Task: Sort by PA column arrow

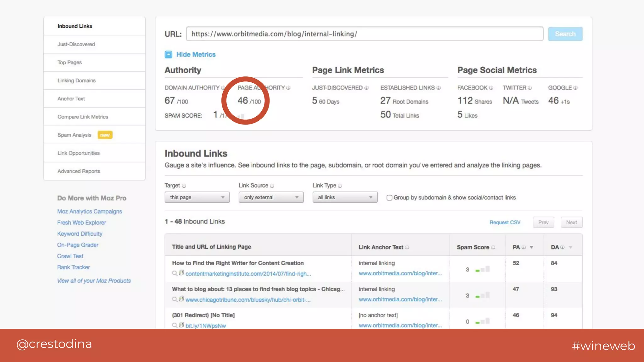Action: [531, 247]
